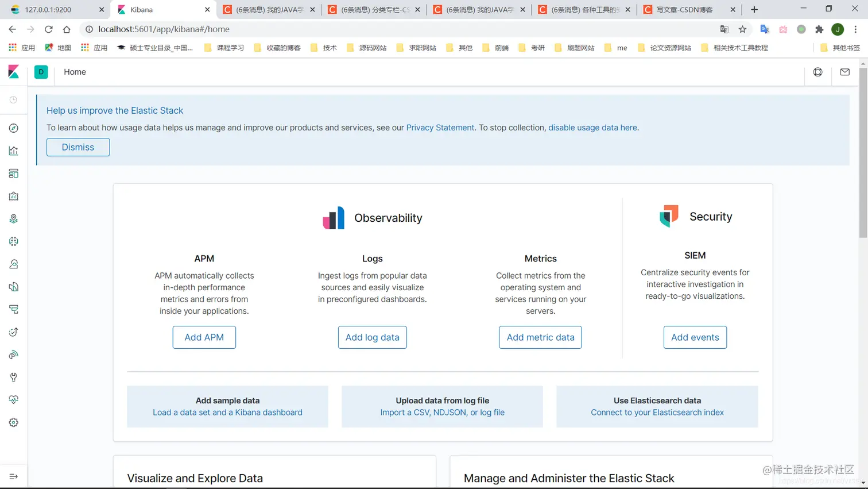
Task: Switch to the 写文章-CSDN博客 tab
Action: pyautogui.click(x=689, y=10)
